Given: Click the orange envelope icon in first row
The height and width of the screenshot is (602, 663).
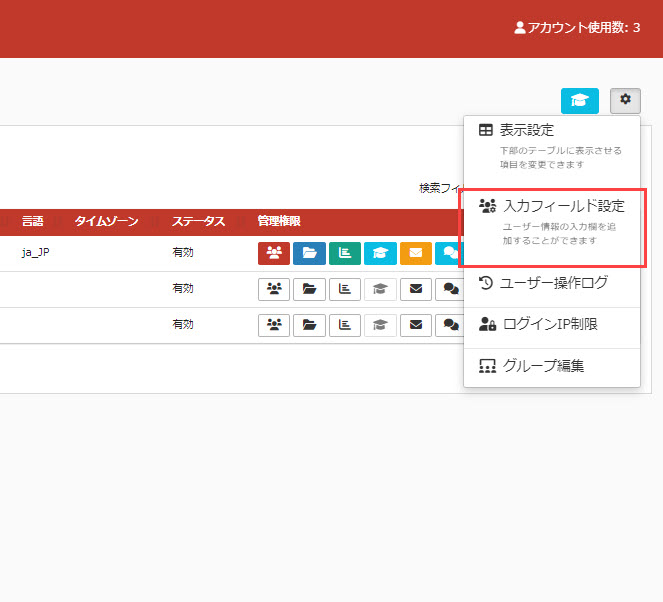Looking at the screenshot, I should tap(416, 253).
